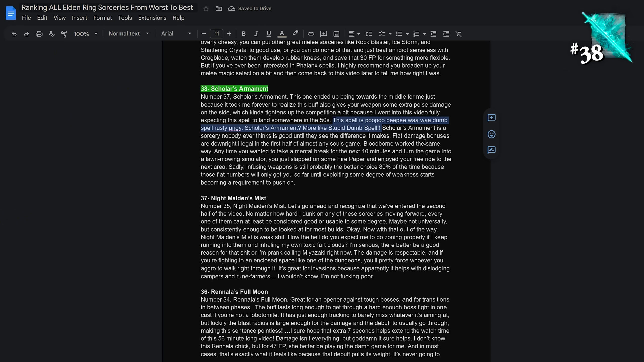Open the Extensions menu
Image resolution: width=644 pixels, height=362 pixels.
point(152,18)
